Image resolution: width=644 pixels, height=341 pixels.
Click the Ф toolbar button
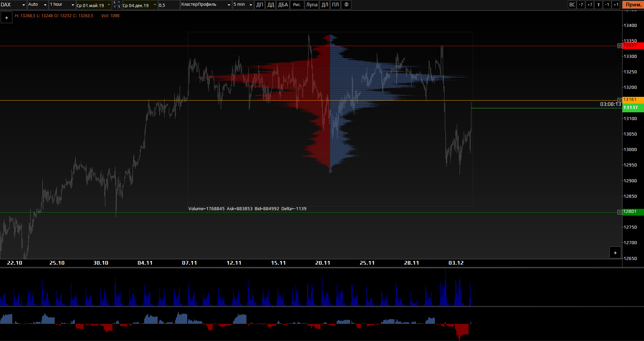pos(346,5)
